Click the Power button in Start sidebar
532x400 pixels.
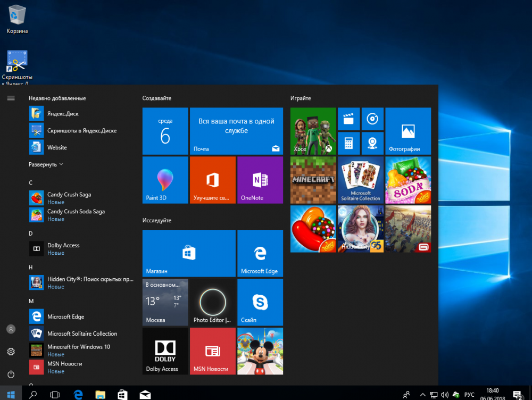coord(11,374)
